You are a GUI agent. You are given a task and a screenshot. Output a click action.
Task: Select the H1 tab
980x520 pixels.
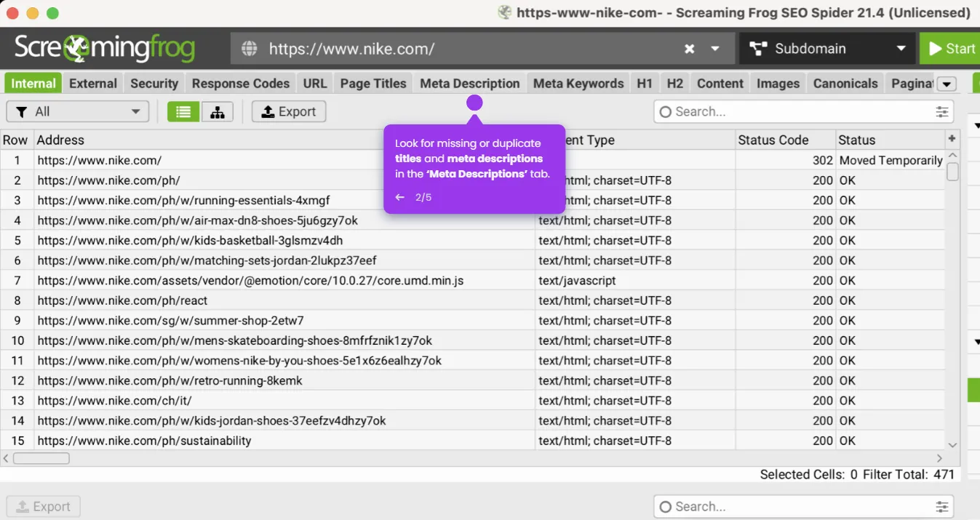645,83
